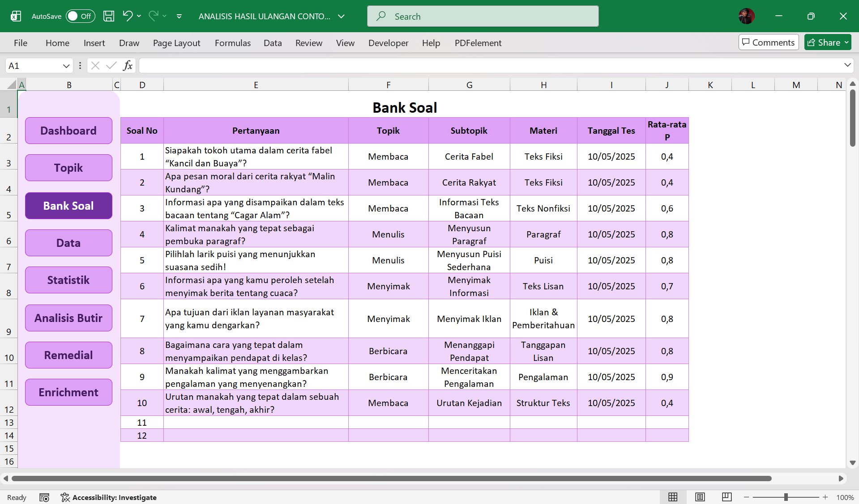This screenshot has height=504, width=859.
Task: Select column E header
Action: pos(256,85)
